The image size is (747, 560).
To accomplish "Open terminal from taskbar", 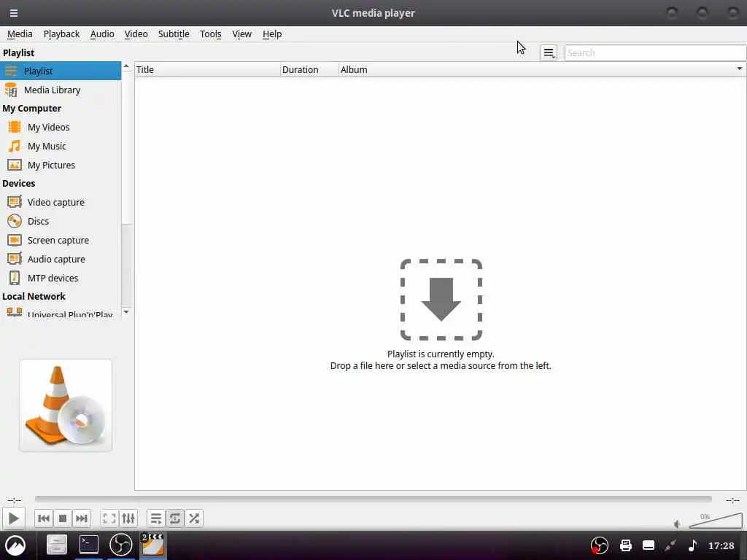I will tap(88, 545).
